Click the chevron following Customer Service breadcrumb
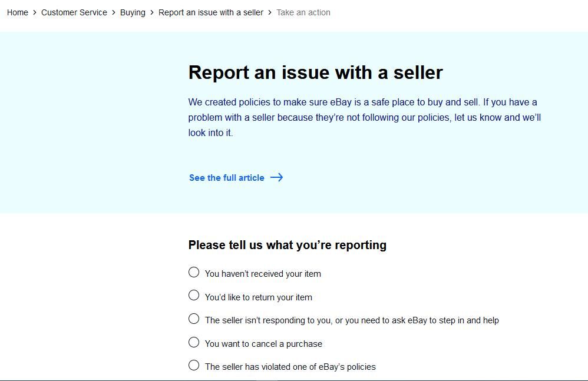 (114, 12)
